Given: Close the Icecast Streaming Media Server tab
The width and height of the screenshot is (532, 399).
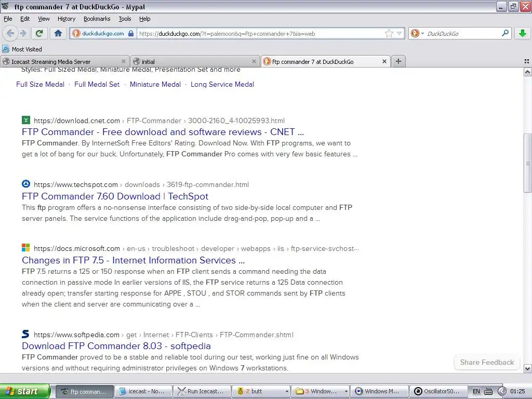Looking at the screenshot, I should tap(124, 61).
